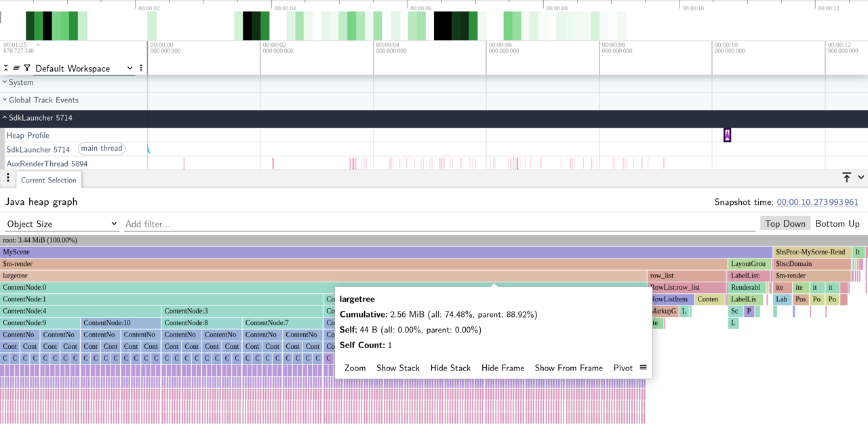Enable Bottom Up view
The height and width of the screenshot is (435, 868).
(x=837, y=223)
